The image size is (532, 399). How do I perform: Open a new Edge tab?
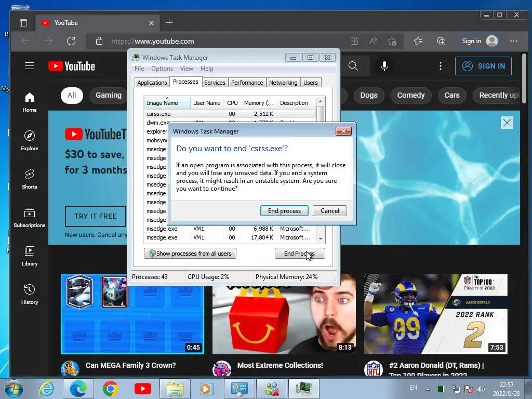tap(169, 23)
